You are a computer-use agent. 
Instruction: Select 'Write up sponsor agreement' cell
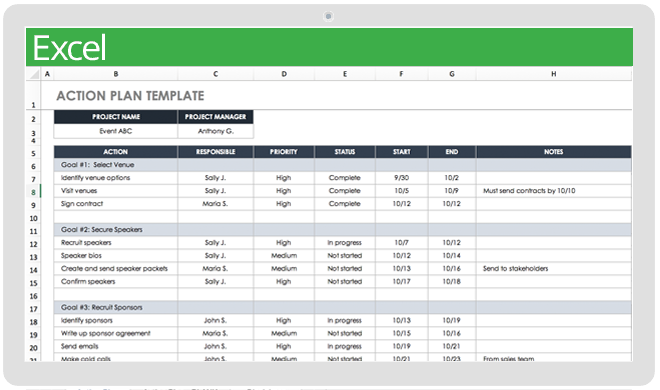pos(116,334)
